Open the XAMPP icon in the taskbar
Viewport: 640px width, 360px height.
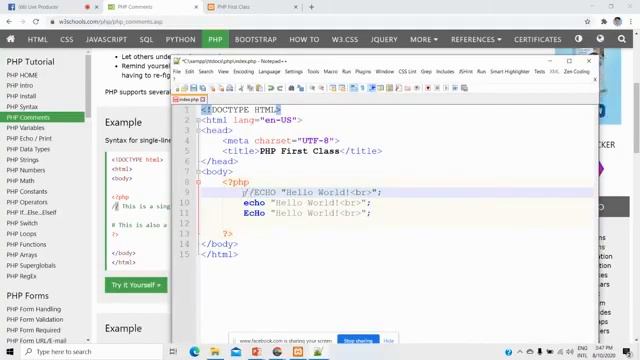coord(298,351)
